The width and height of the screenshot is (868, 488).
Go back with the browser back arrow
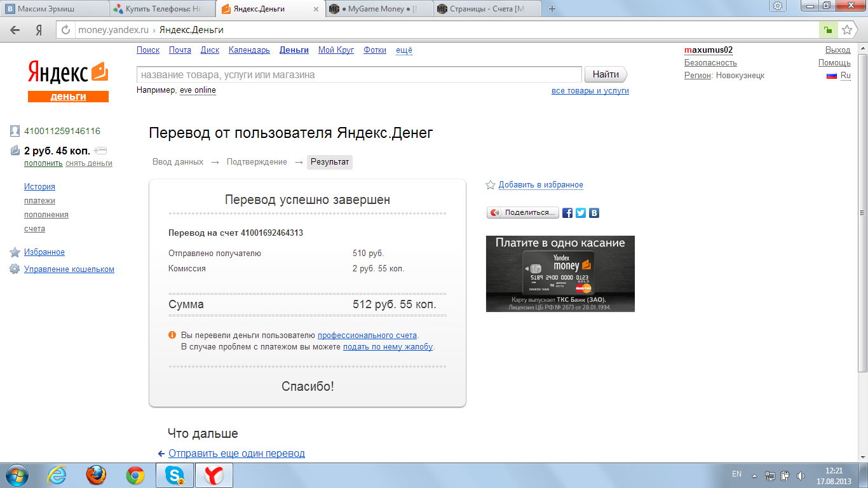(15, 30)
